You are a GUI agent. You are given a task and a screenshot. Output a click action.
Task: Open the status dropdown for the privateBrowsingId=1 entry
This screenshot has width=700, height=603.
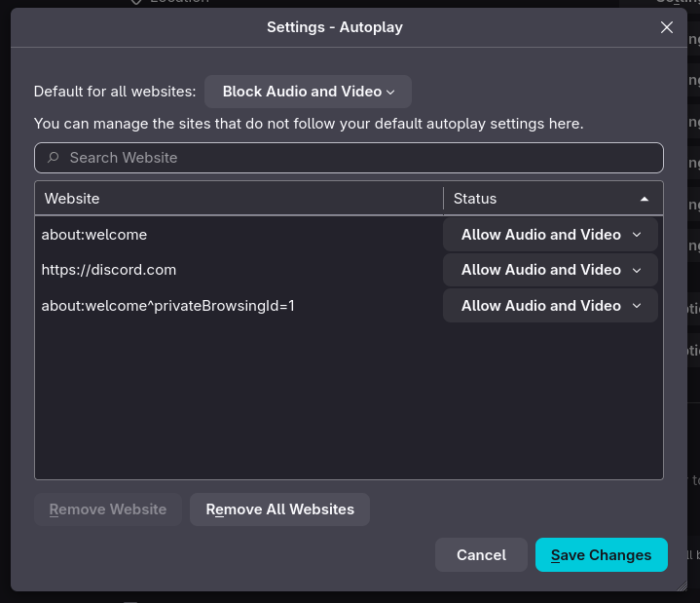tap(551, 306)
